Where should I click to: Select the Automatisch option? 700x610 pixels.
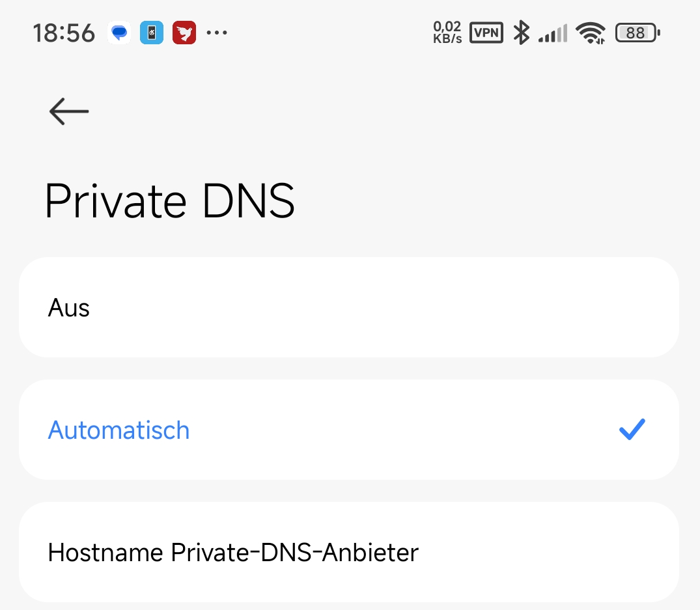pos(349,430)
